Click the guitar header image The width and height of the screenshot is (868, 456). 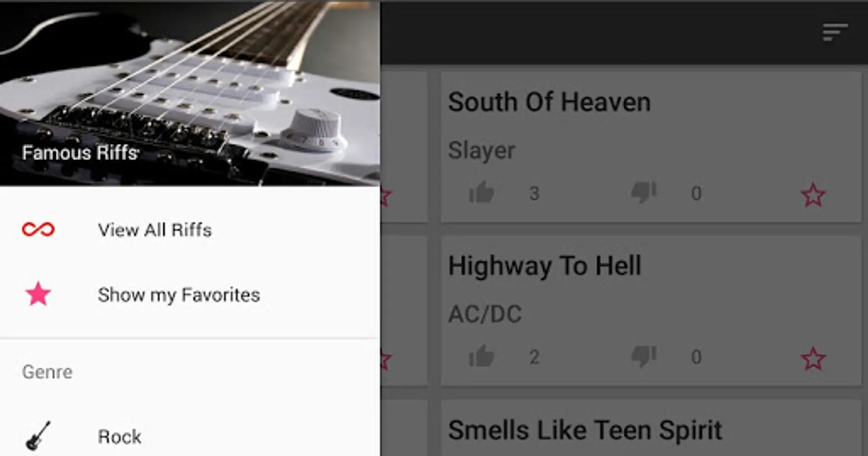(x=190, y=93)
